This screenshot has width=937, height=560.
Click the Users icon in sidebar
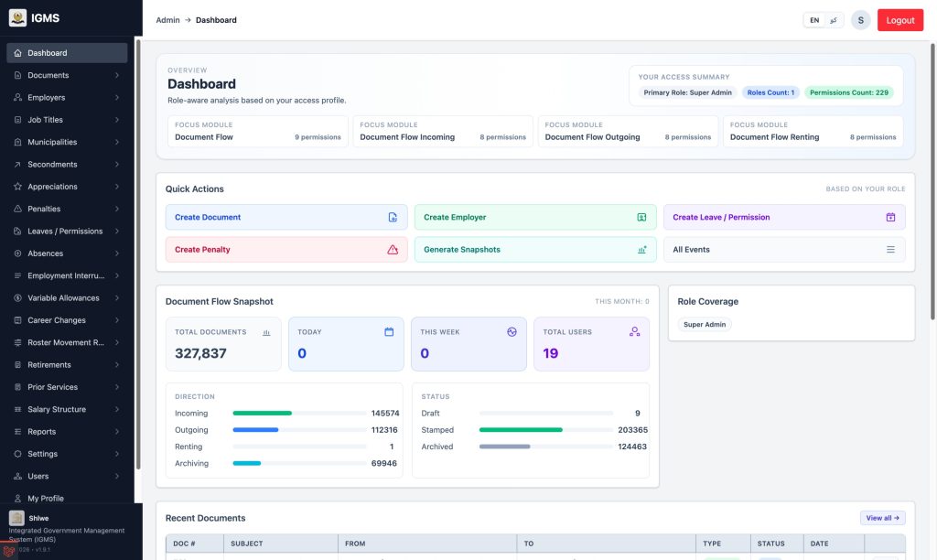coord(17,477)
